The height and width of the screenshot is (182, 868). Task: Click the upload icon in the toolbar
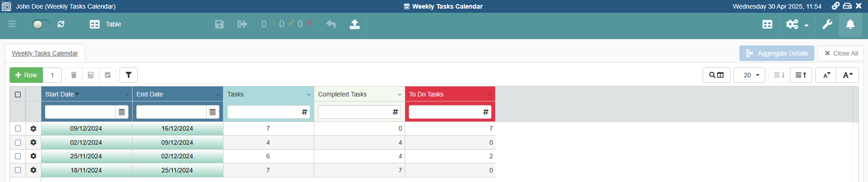355,25
